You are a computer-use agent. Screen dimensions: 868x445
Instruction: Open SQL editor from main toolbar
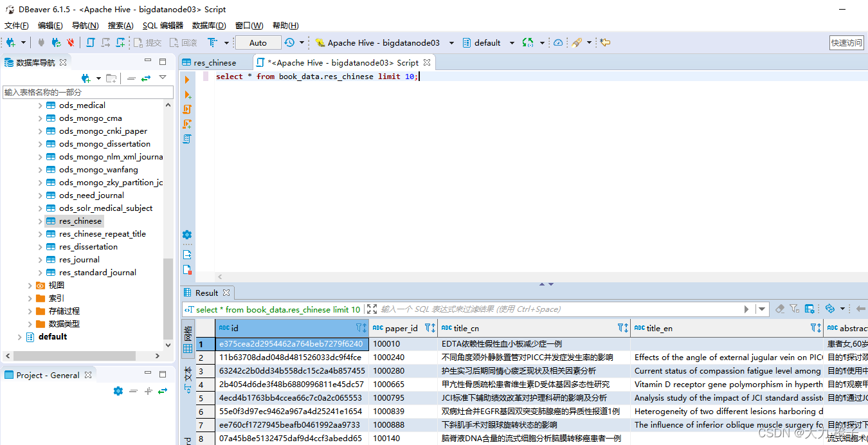click(x=90, y=42)
